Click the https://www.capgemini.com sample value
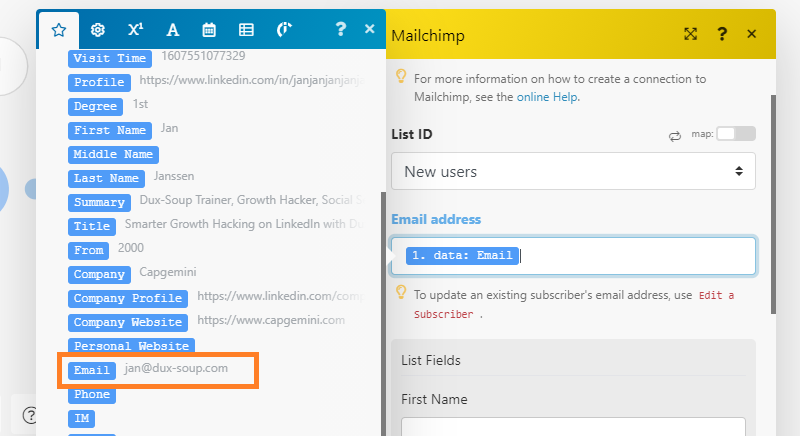Viewport: 800px width, 436px height. pyautogui.click(x=271, y=320)
